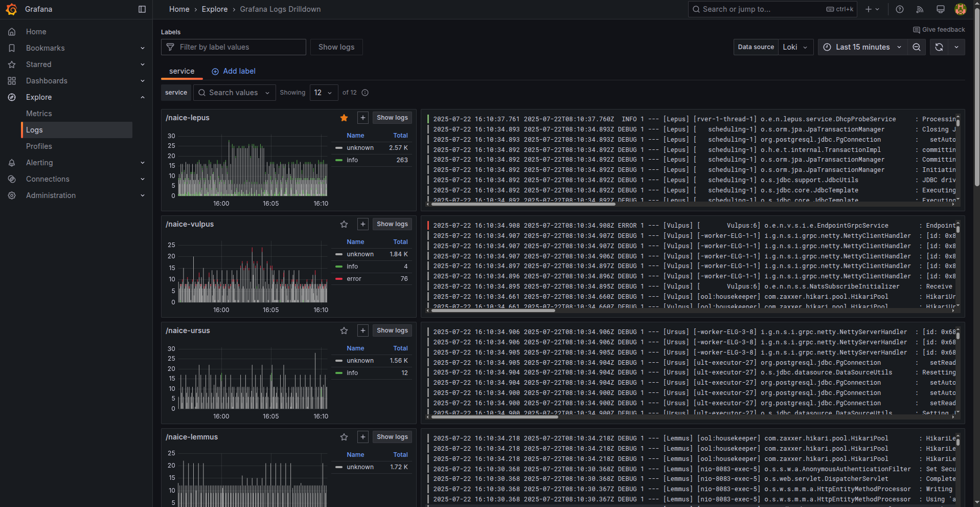
Task: Open the user profile avatar
Action: pos(960,9)
